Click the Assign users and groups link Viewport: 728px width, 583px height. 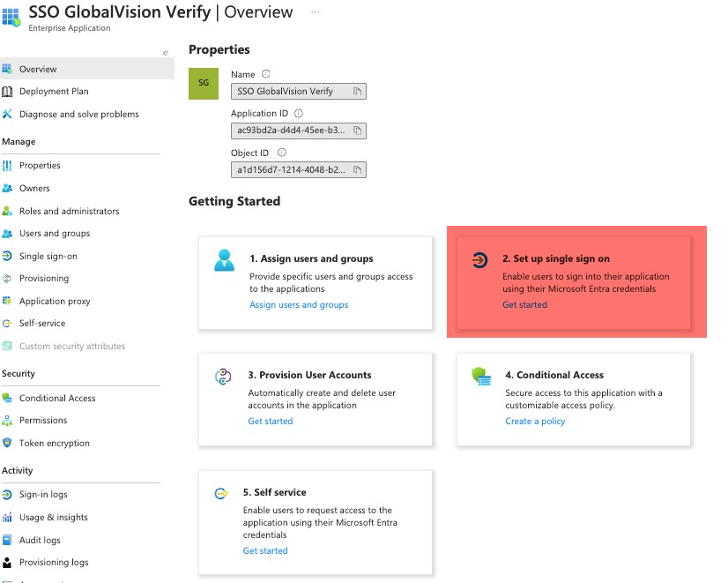[299, 305]
